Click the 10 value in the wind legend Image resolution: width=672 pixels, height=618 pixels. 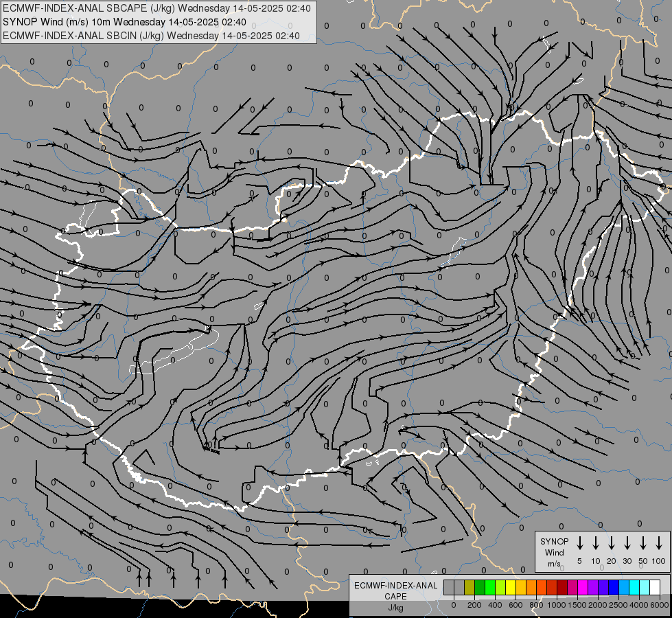pos(596,561)
